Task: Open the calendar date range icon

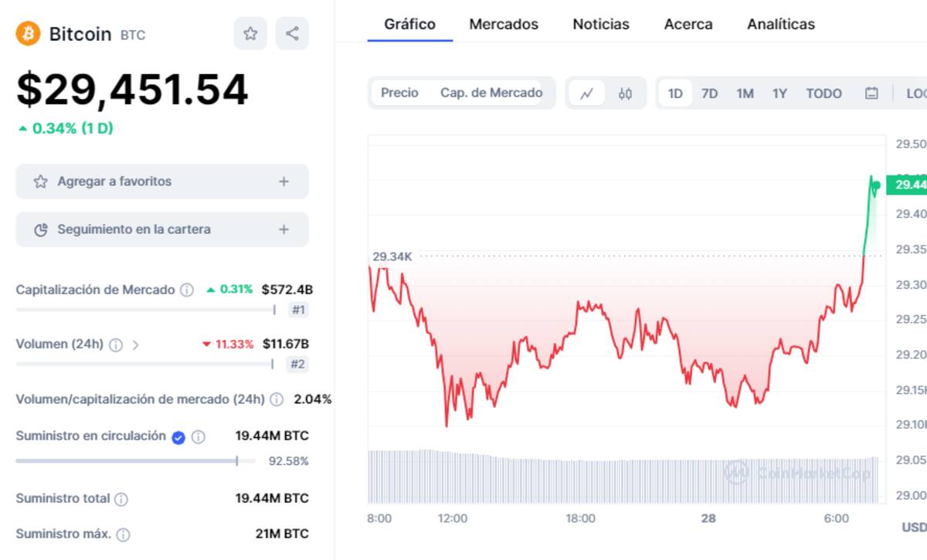Action: tap(871, 93)
